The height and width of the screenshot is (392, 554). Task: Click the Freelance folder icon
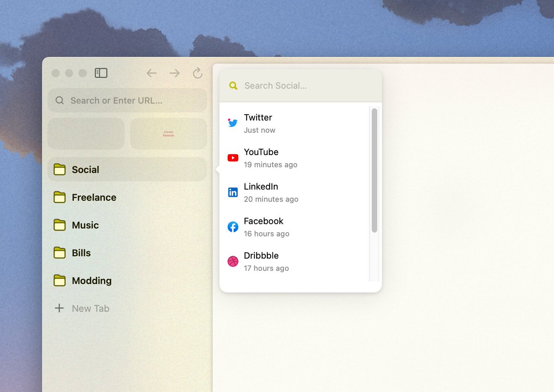coord(60,197)
